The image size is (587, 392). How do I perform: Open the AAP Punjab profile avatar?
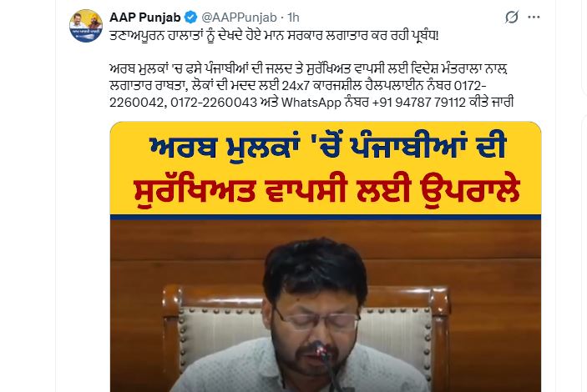point(86,26)
